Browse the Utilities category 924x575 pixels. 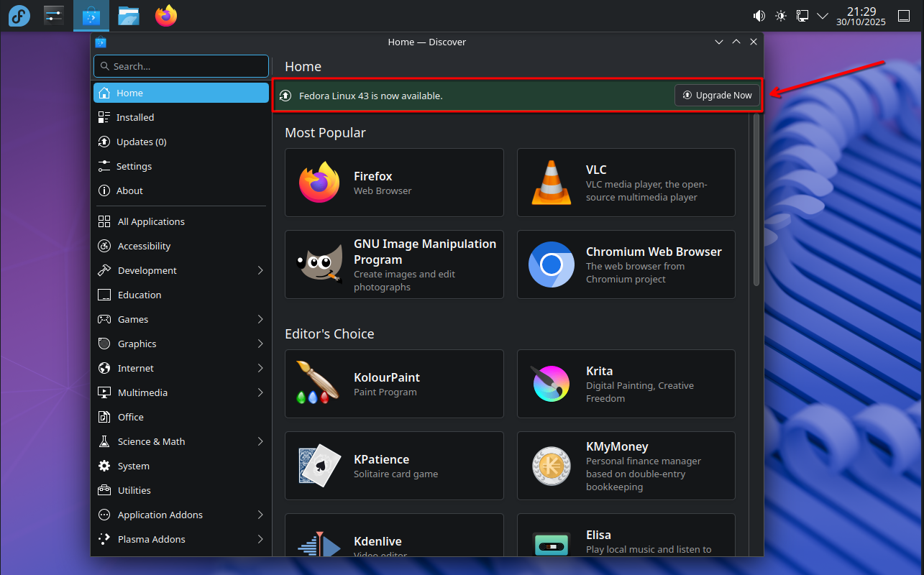[136, 489]
